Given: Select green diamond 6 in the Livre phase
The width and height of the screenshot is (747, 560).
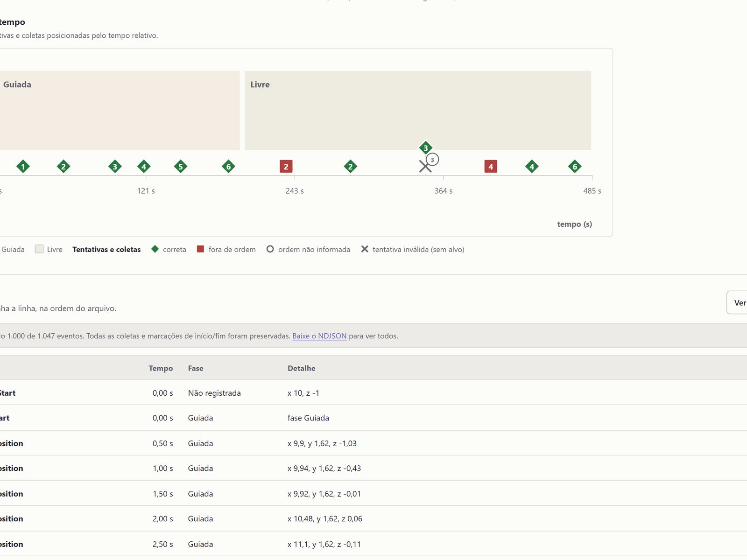Looking at the screenshot, I should pyautogui.click(x=575, y=167).
